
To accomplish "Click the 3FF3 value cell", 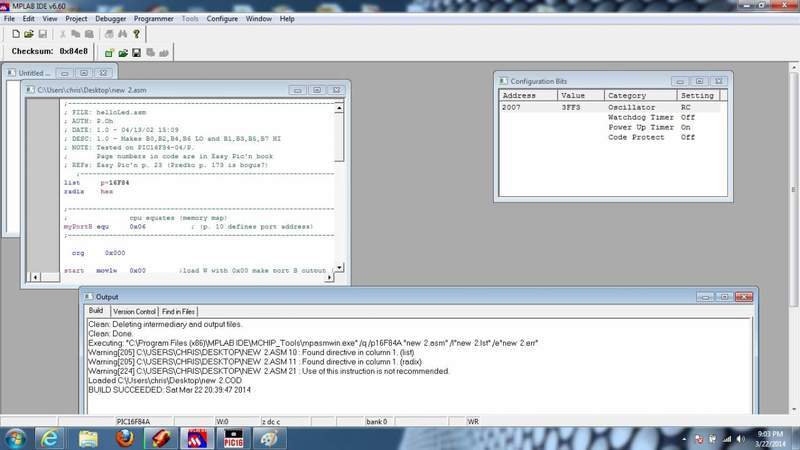I will (571, 108).
